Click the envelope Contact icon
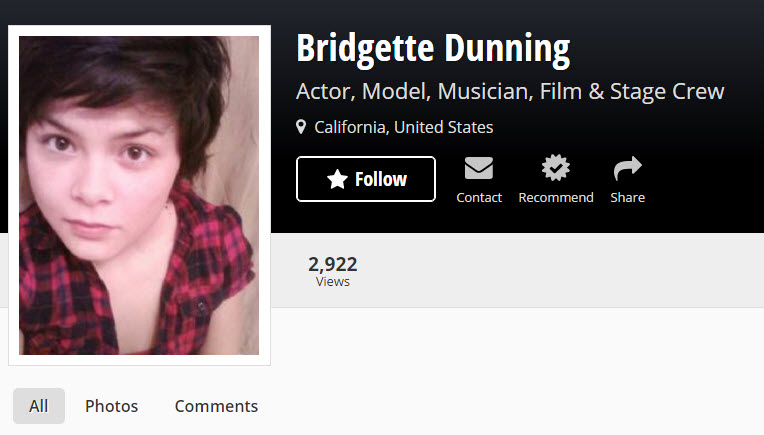 coord(478,168)
